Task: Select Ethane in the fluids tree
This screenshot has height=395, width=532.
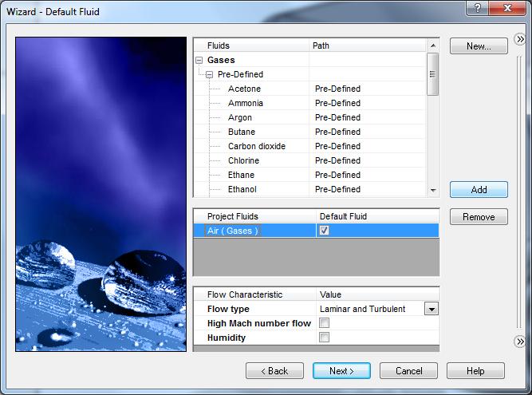Action: click(241, 175)
